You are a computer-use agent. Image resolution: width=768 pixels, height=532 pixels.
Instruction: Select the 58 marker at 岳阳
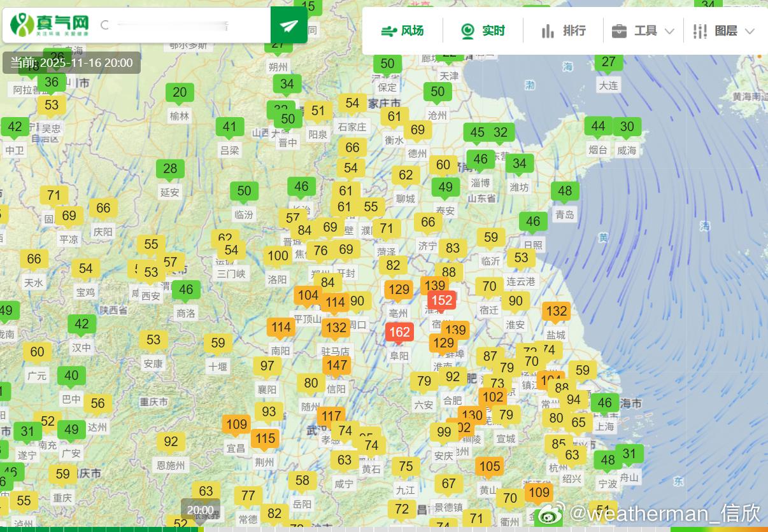(x=302, y=480)
